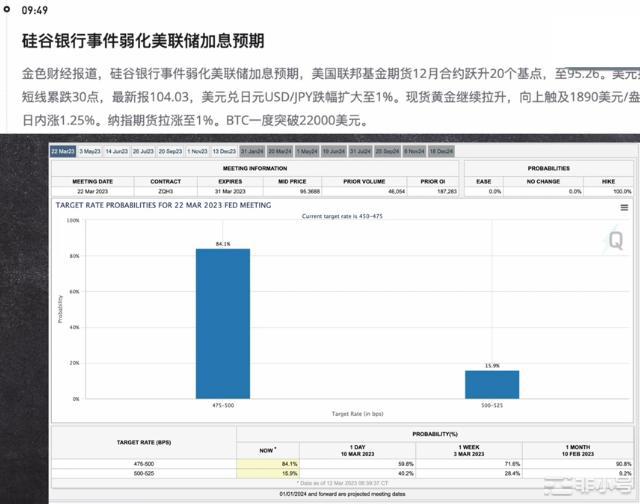Screen dimensions: 640x504
Task: Click the Current target rate is 450-475 subtitle
Action: click(x=342, y=216)
